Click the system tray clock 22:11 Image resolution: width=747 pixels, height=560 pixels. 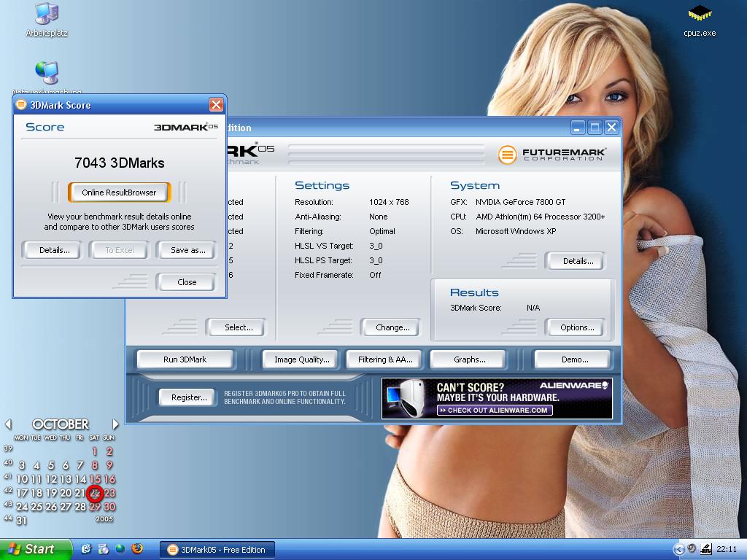(x=727, y=550)
